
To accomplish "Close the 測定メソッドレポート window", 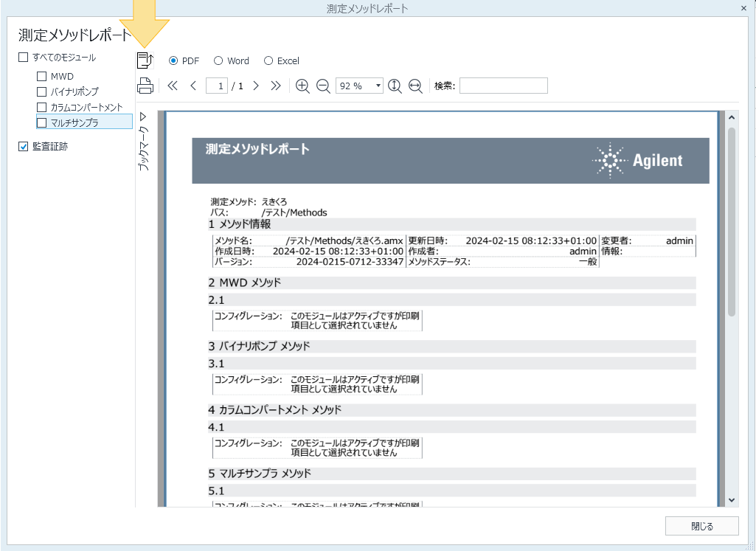I will pos(743,8).
